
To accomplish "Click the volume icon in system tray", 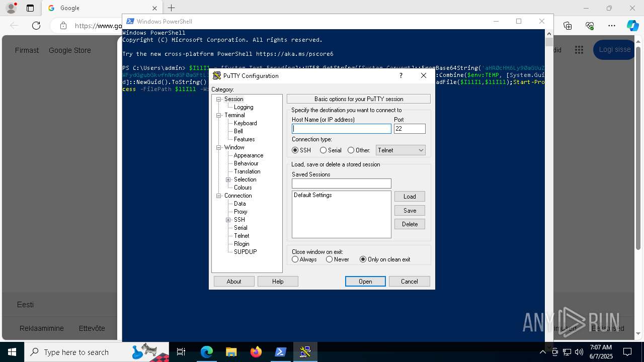I will [x=579, y=352].
